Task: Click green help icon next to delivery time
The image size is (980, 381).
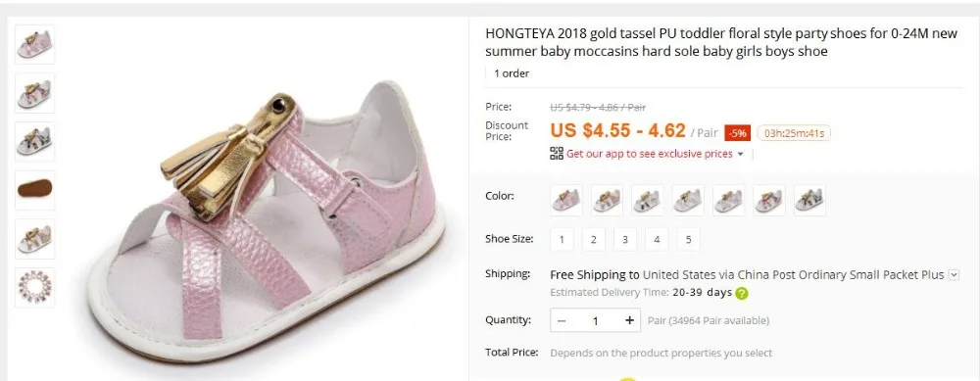Action: [742, 293]
